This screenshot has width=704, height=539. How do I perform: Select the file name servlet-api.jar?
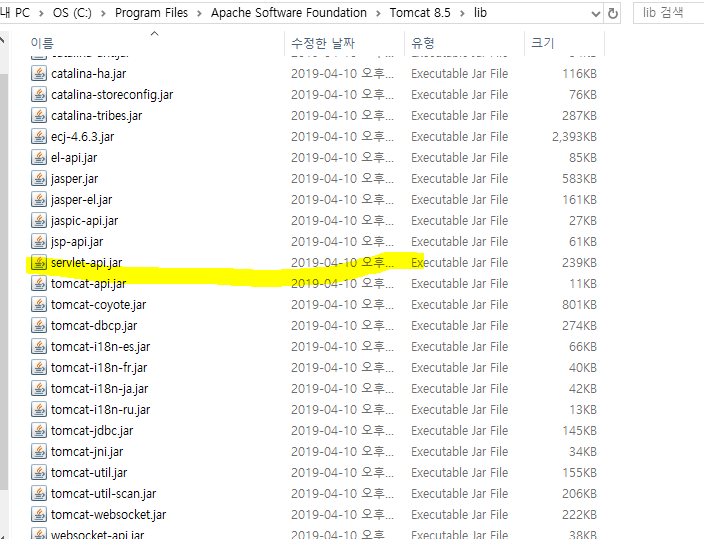[x=87, y=262]
